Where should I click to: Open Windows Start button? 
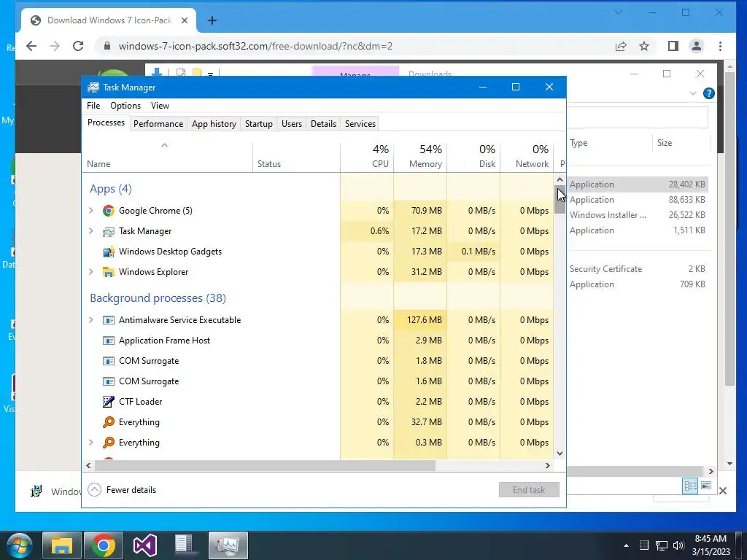click(20, 545)
